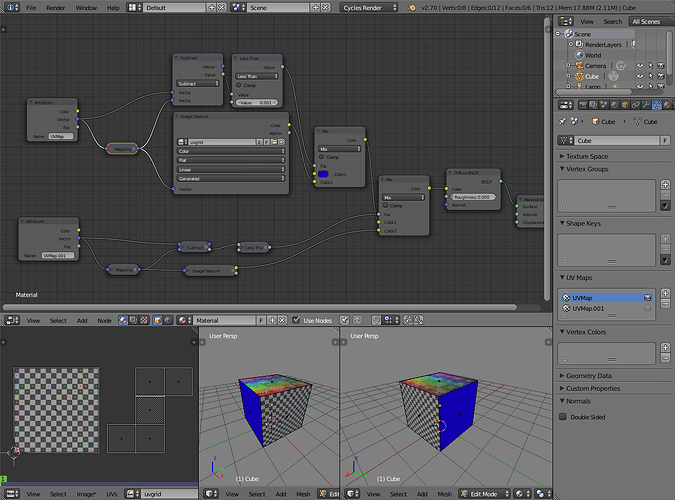Open the Less Than operation dropdown
The width and height of the screenshot is (675, 500).
[x=257, y=76]
